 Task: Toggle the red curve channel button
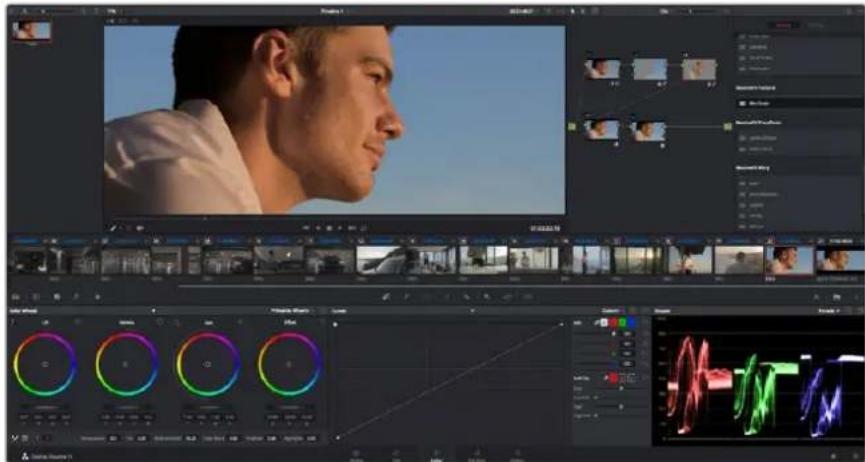pyautogui.click(x=613, y=322)
